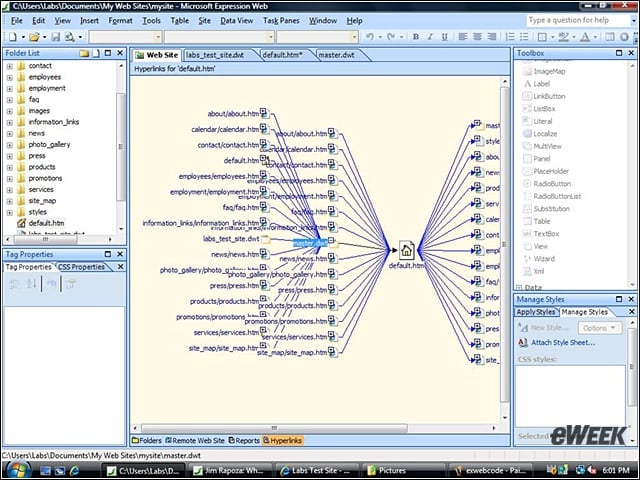Click the Borders toolbar icon
The width and height of the screenshot is (640, 480).
(x=542, y=37)
